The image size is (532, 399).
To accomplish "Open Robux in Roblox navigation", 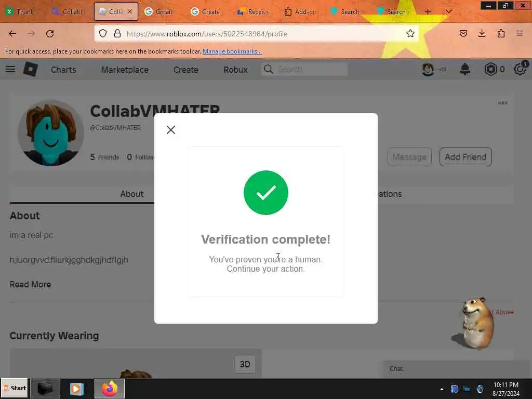I will tap(235, 70).
